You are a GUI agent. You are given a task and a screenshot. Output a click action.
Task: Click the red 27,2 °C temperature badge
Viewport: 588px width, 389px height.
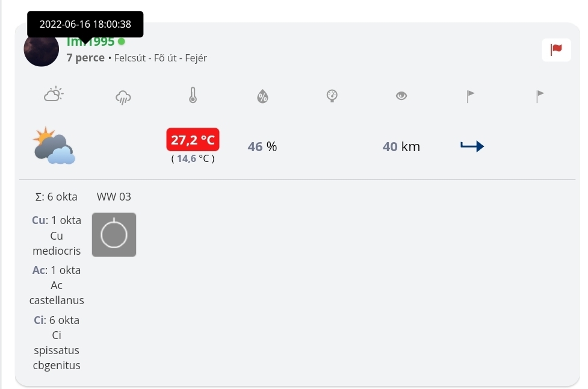tap(193, 140)
